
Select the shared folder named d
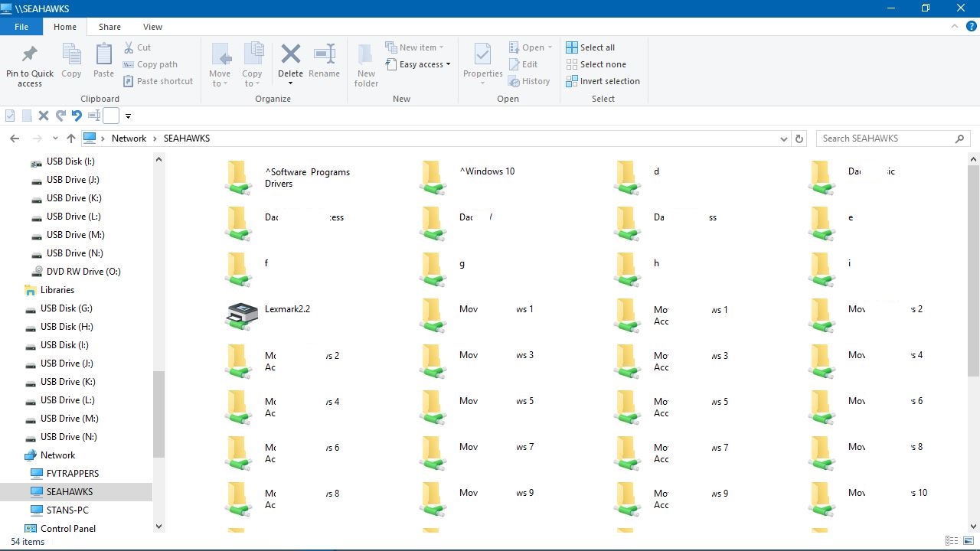tap(638, 178)
